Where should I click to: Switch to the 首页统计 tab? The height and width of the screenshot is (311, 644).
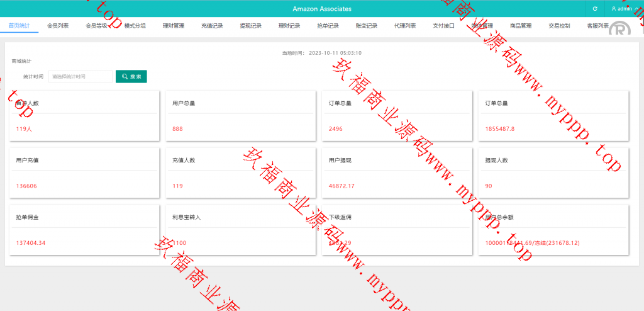point(19,26)
